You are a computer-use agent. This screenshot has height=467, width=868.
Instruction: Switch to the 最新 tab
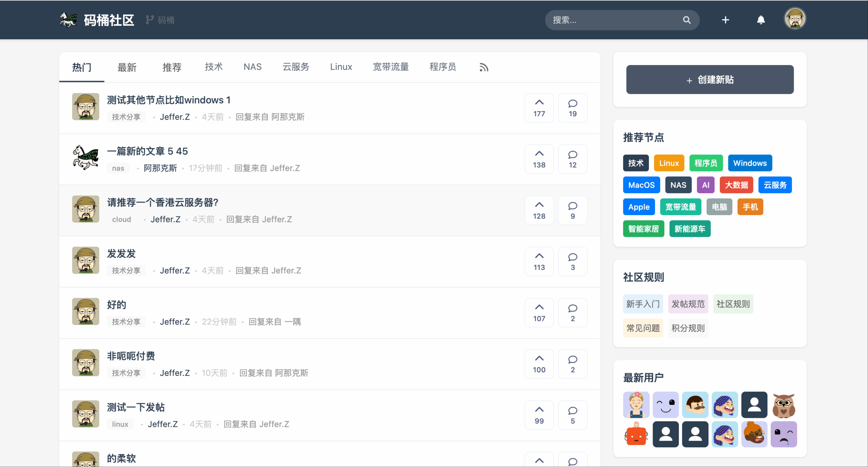127,67
